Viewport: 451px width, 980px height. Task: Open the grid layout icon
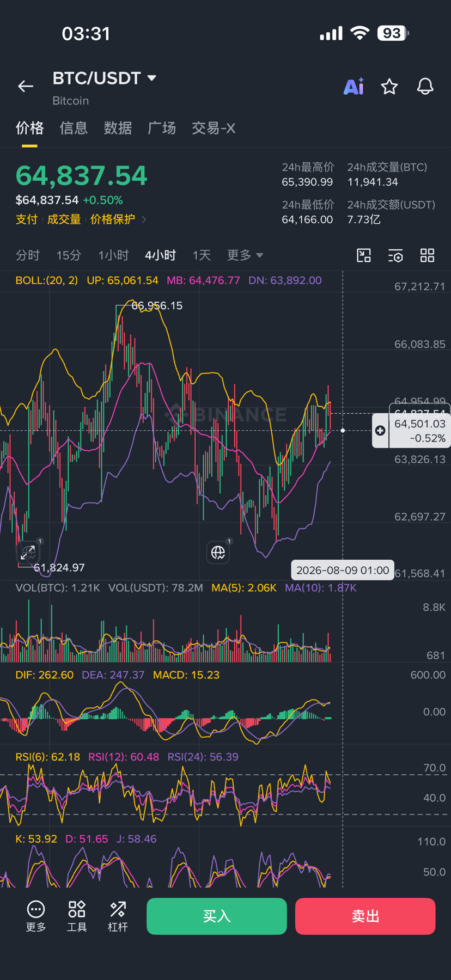428,255
